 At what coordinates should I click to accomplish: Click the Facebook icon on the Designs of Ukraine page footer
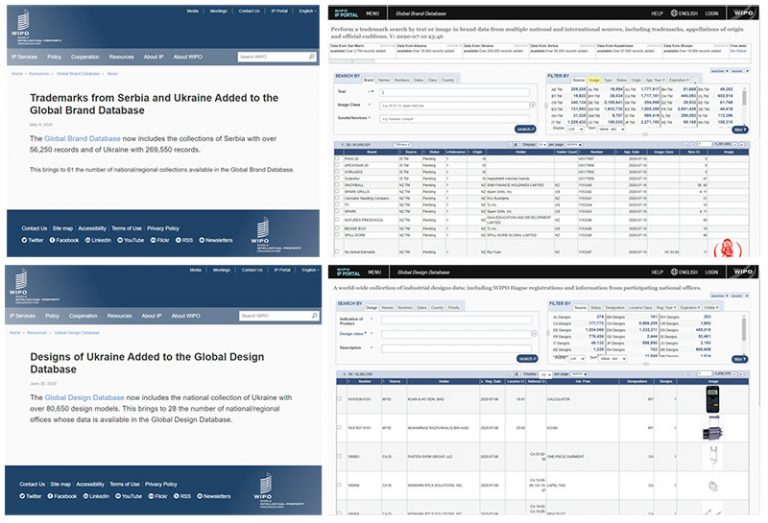pos(50,496)
